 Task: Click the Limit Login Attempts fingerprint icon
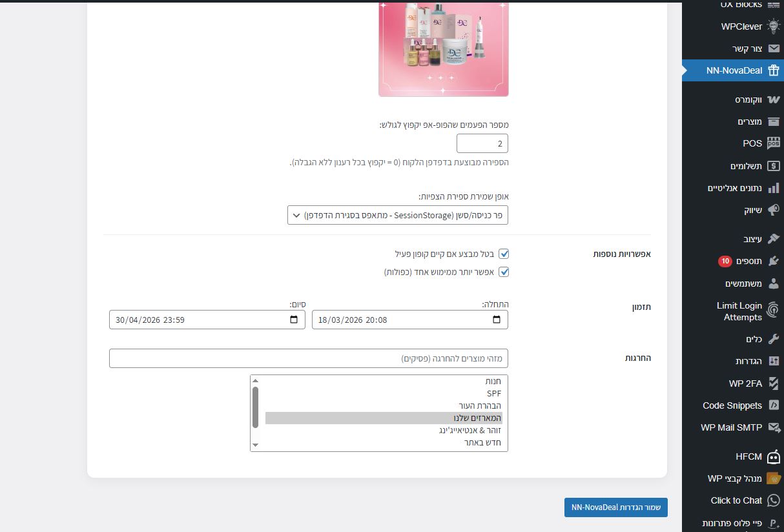773,311
